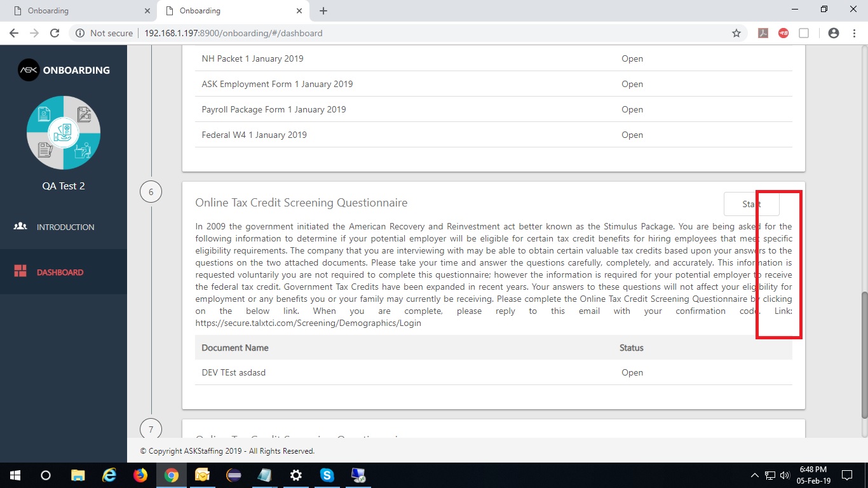Image resolution: width=868 pixels, height=488 pixels.
Task: Click the secure.talxtci.com Screening Login URL text
Action: 308,323
